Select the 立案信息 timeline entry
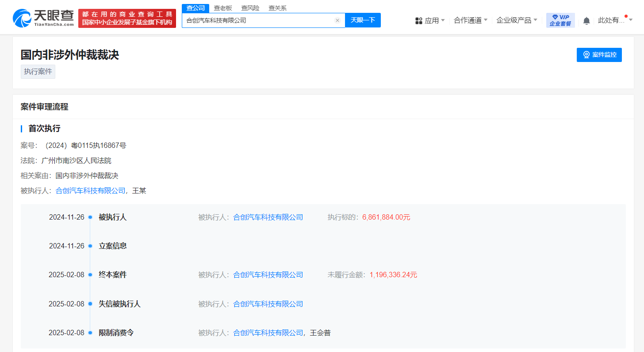This screenshot has width=644, height=352. (113, 246)
